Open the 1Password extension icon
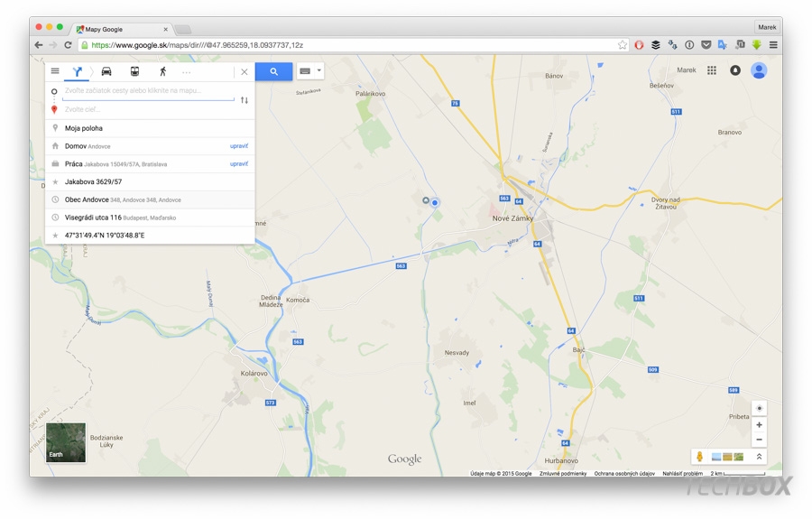Viewport: 812px width, 519px height. 689,45
